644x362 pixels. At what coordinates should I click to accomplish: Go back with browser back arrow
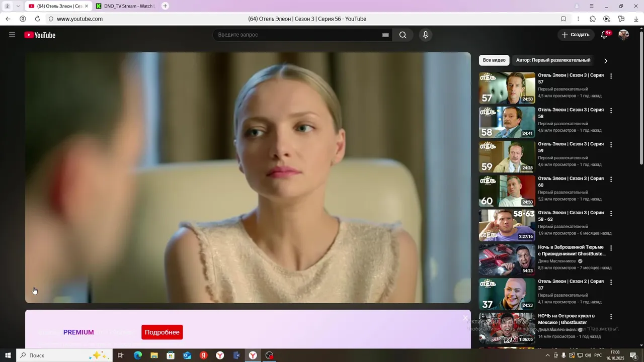point(8,19)
